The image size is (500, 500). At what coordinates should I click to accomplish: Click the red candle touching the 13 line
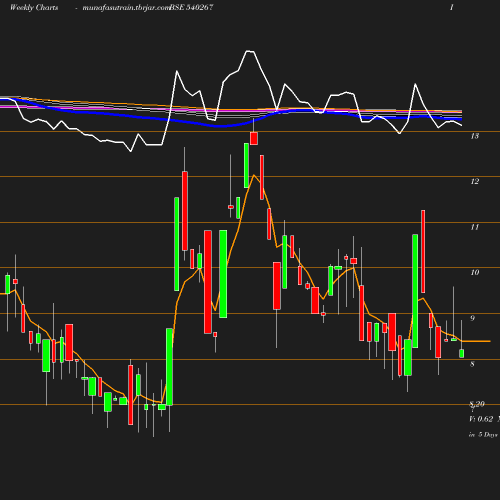pos(254,138)
